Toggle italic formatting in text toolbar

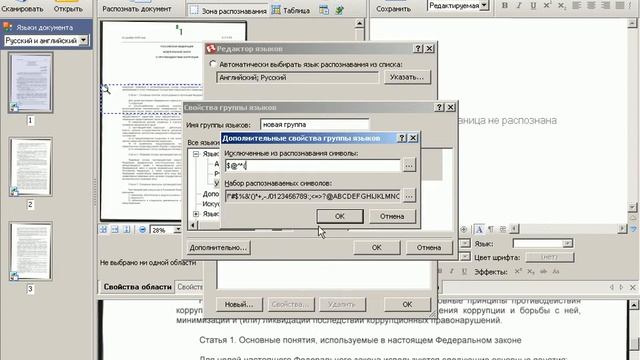519,5
